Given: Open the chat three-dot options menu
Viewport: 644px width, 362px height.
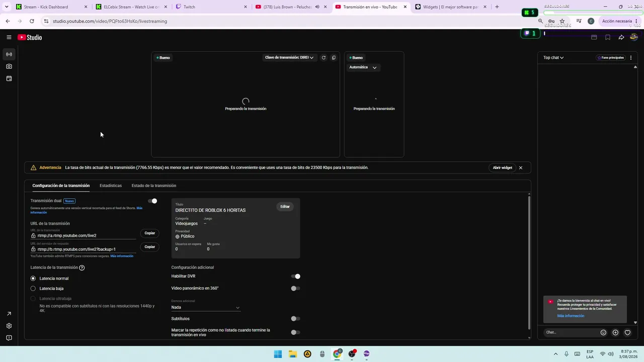Looking at the screenshot, I should coord(631,58).
